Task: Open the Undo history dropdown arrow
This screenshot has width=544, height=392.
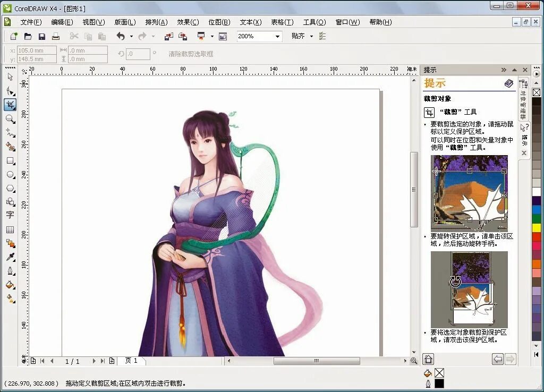Action: (x=131, y=36)
